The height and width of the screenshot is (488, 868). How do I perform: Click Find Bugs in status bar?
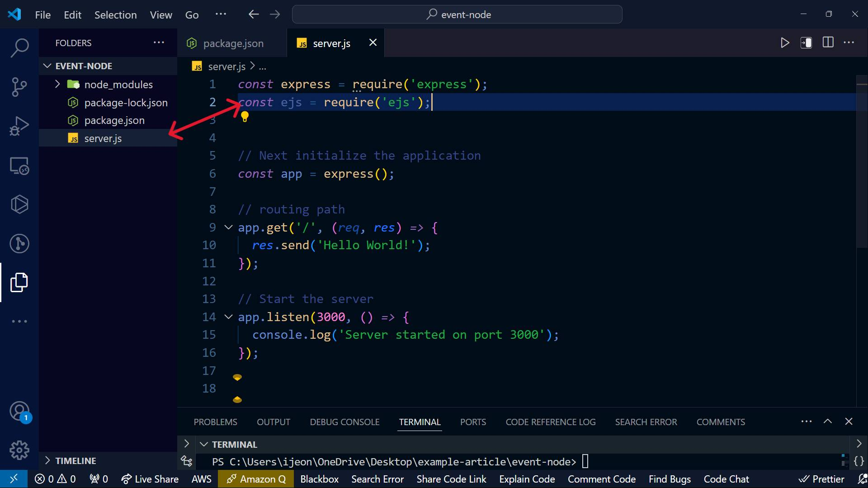pos(670,479)
